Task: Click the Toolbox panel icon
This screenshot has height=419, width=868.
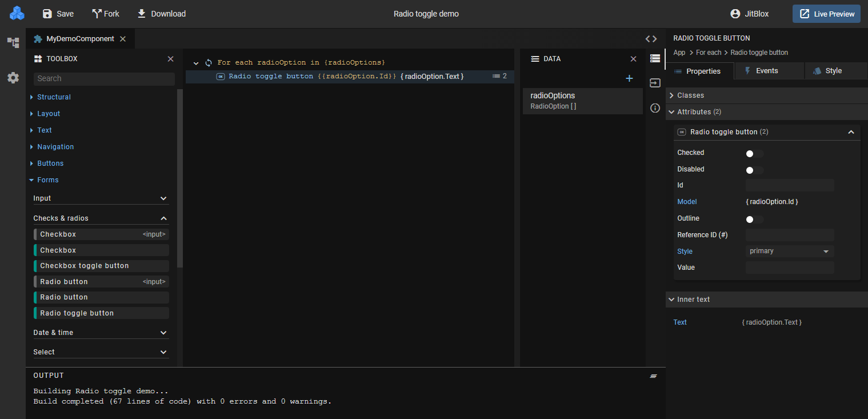Action: [38, 59]
